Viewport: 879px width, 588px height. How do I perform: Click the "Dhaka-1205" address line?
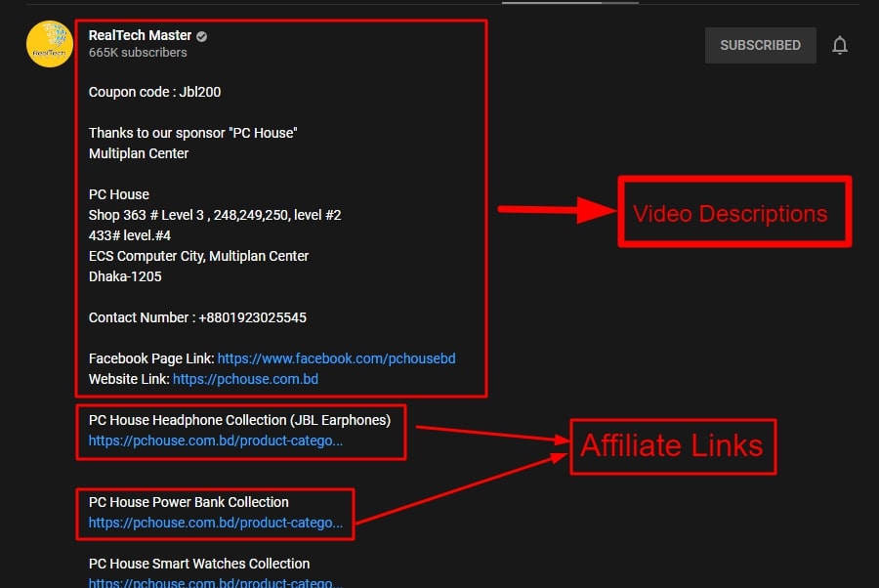125,276
